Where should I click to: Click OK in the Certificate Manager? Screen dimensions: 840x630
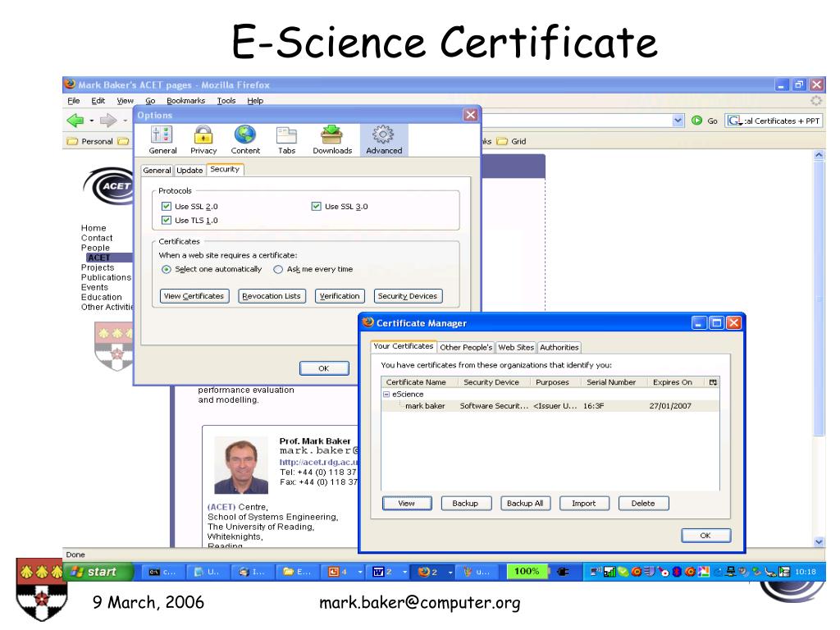pos(705,535)
